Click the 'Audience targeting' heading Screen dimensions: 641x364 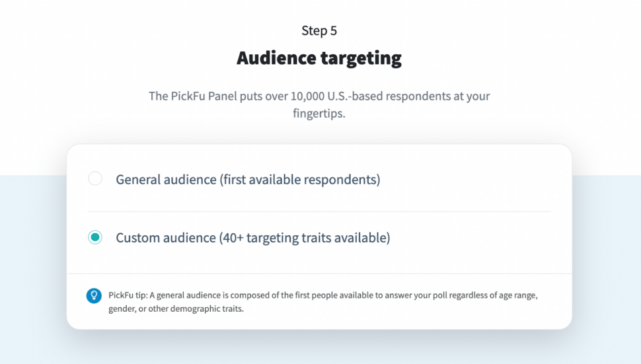click(319, 58)
